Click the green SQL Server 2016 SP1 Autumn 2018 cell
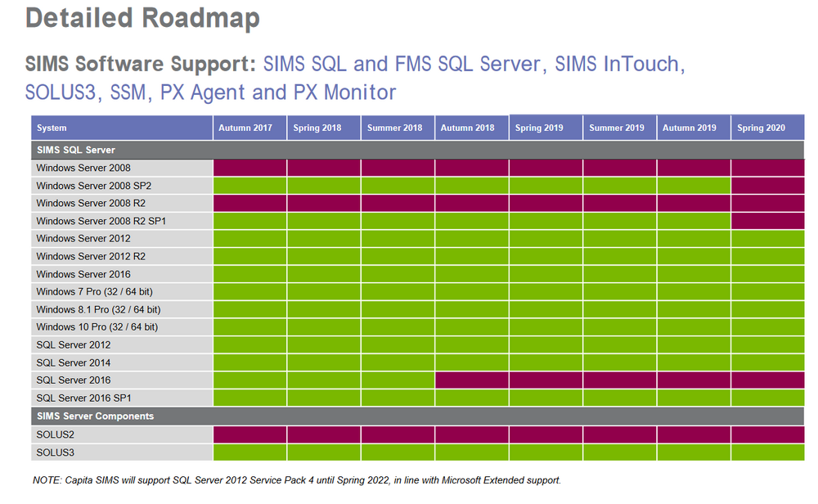Image resolution: width=818 pixels, height=504 pixels. click(x=472, y=398)
